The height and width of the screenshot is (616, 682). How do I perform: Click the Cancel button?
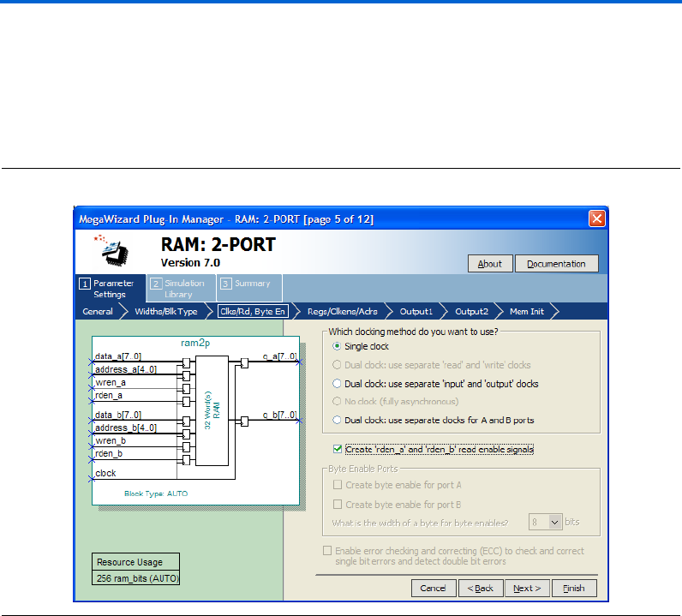tap(434, 589)
